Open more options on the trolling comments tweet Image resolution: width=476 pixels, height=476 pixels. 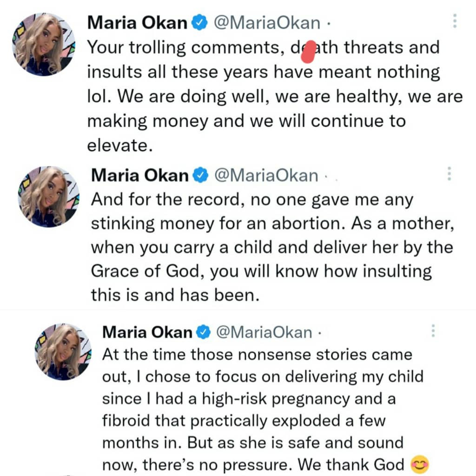point(455,21)
